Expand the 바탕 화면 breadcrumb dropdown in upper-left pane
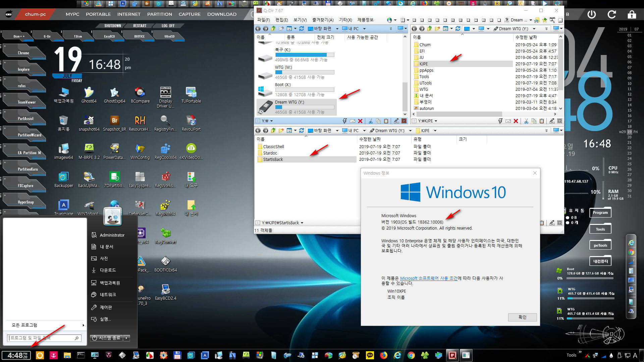 [x=337, y=29]
